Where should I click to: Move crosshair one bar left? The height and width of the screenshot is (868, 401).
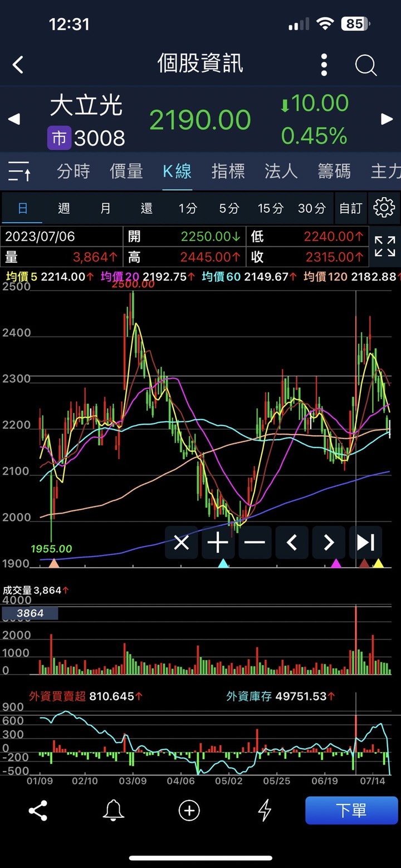(292, 542)
